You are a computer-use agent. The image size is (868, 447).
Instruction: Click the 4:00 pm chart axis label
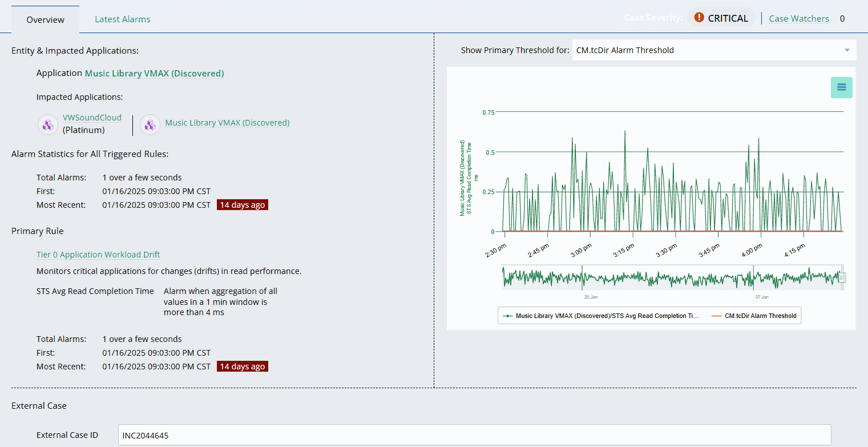tap(752, 251)
